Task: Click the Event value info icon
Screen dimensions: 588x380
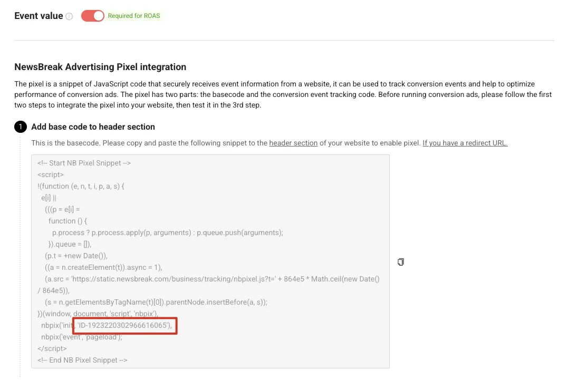Action: pos(69,16)
